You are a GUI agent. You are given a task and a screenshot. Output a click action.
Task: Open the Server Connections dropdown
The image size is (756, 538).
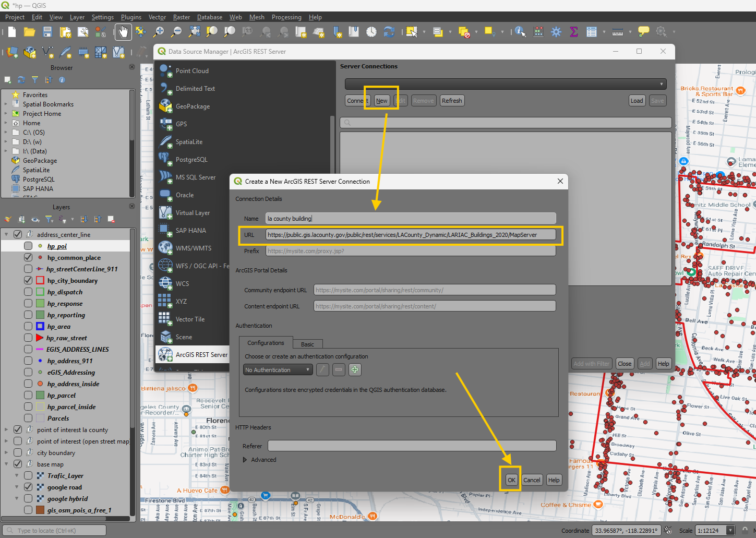(506, 84)
